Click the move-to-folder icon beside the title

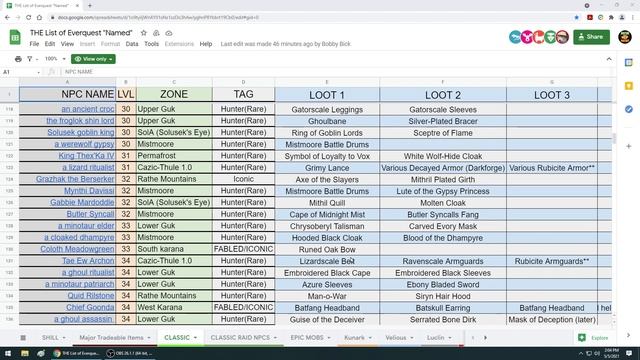(156, 33)
